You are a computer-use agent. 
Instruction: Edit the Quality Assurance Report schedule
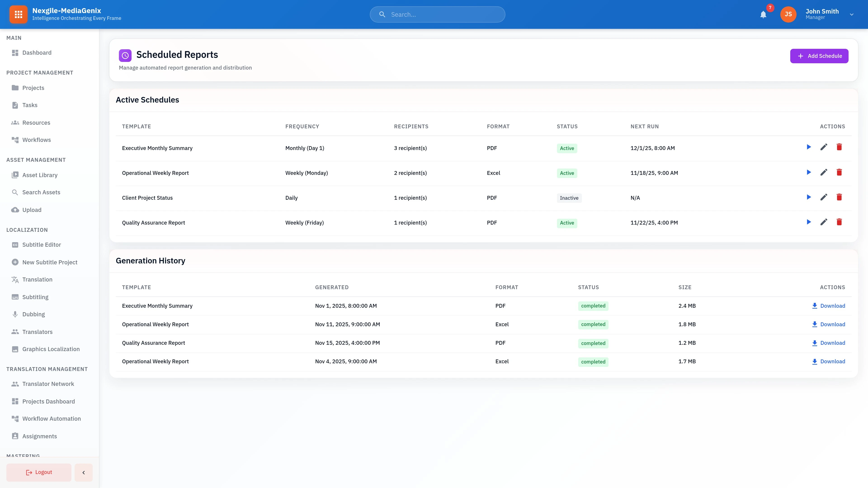[x=824, y=222]
